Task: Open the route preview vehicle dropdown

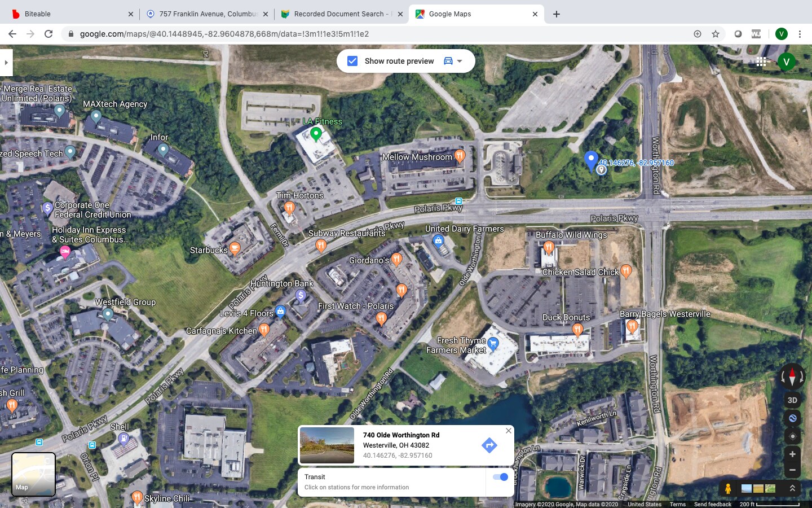Action: 458,61
